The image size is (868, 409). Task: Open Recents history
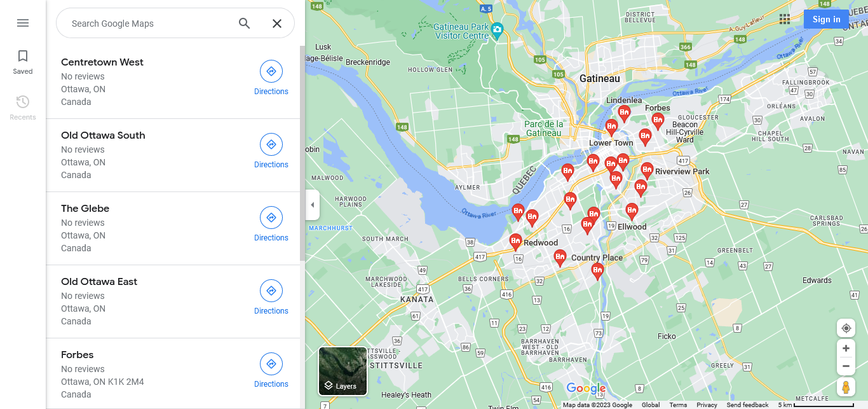tap(23, 107)
